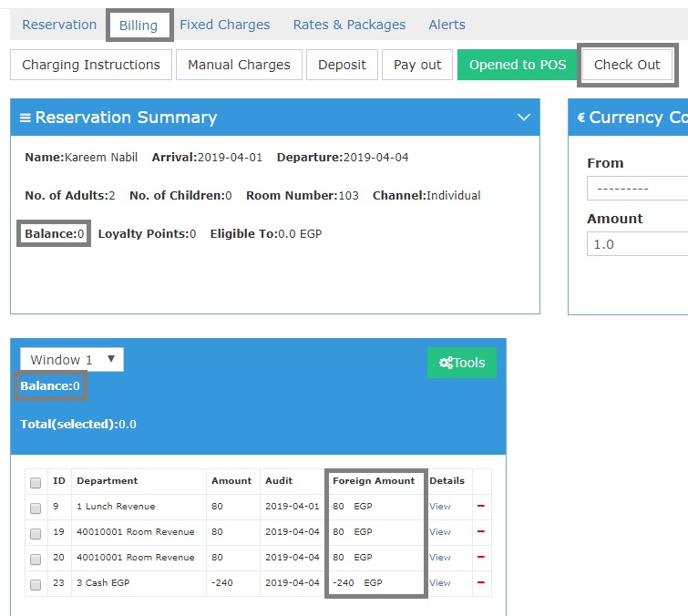Toggle the select-all checkbox in table header
688x616 pixels.
36,483
